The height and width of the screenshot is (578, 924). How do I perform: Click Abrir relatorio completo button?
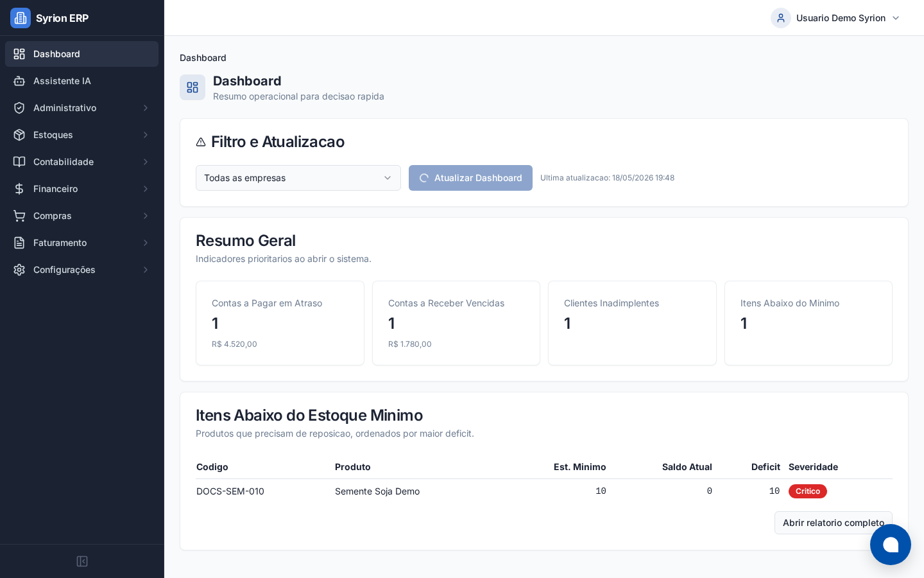[x=833, y=523]
